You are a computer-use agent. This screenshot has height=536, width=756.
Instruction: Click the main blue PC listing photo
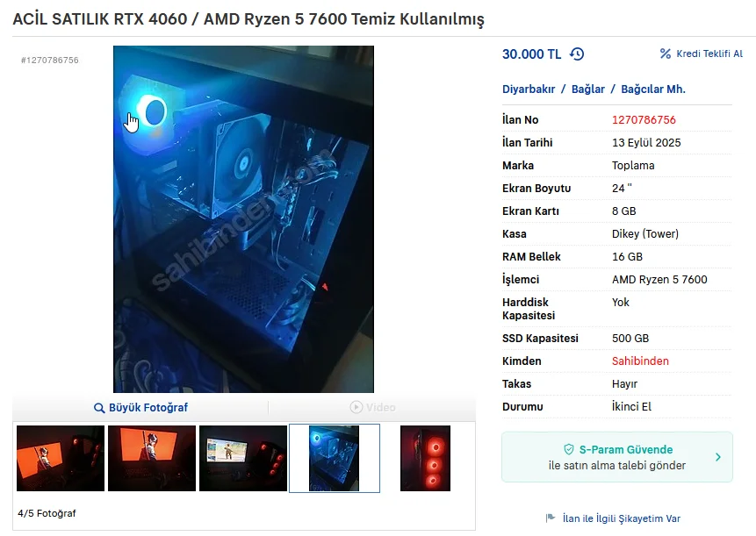pyautogui.click(x=243, y=219)
